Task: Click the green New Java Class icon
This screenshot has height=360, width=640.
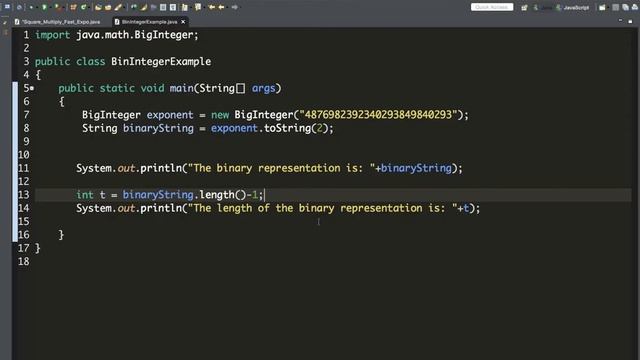Action: 83,7
